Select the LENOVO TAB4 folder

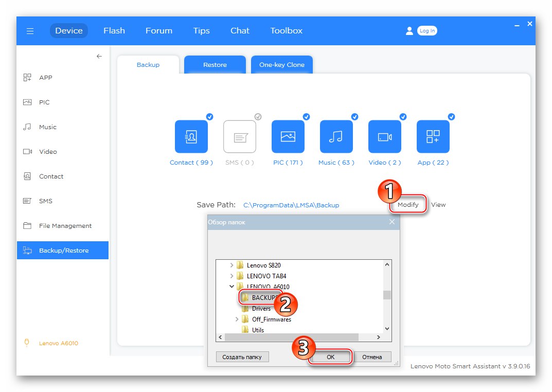pyautogui.click(x=266, y=276)
